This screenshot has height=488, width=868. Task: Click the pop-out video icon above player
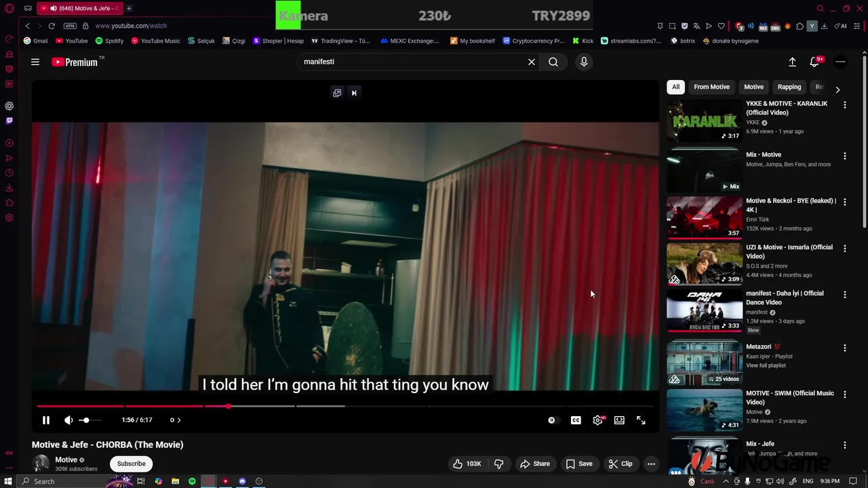click(337, 93)
